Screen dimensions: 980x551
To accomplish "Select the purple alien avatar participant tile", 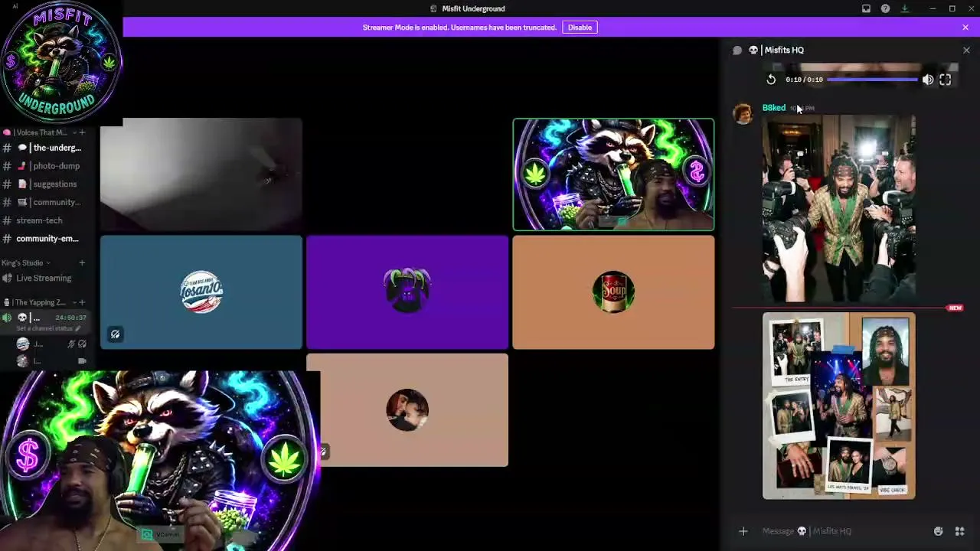I will (407, 292).
